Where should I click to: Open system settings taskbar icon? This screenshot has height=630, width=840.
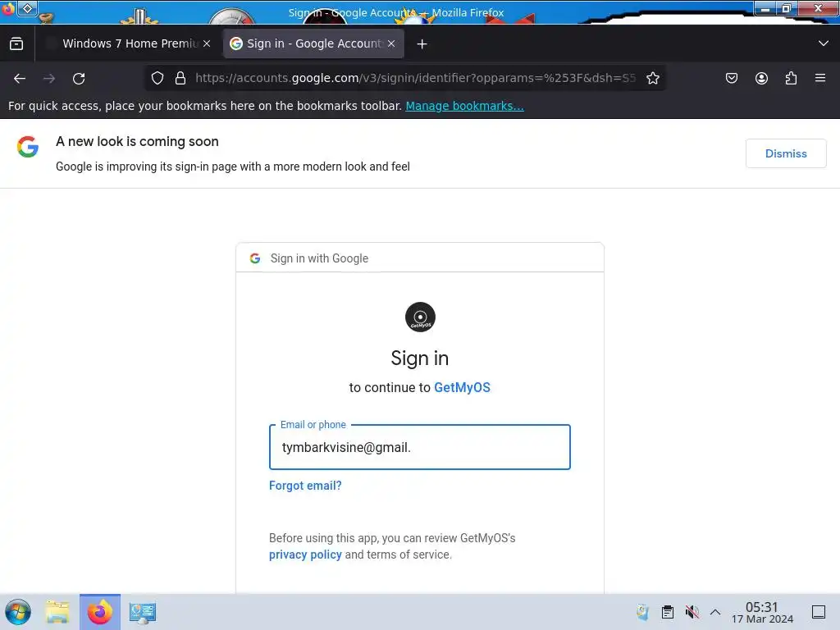143,612
